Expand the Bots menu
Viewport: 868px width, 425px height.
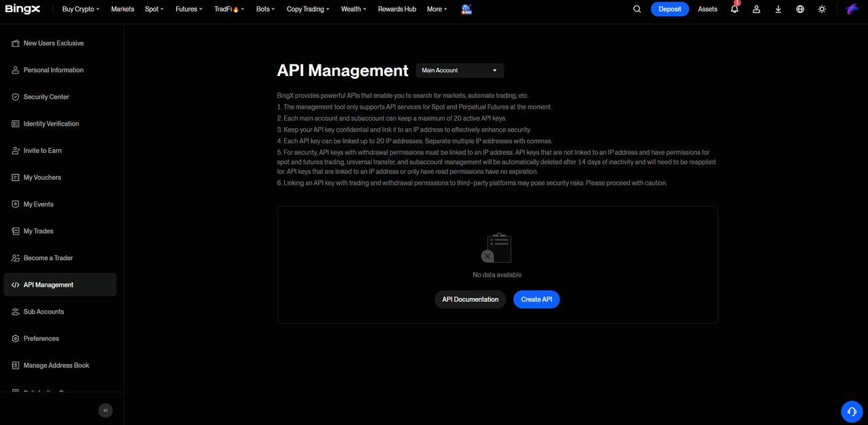(266, 9)
